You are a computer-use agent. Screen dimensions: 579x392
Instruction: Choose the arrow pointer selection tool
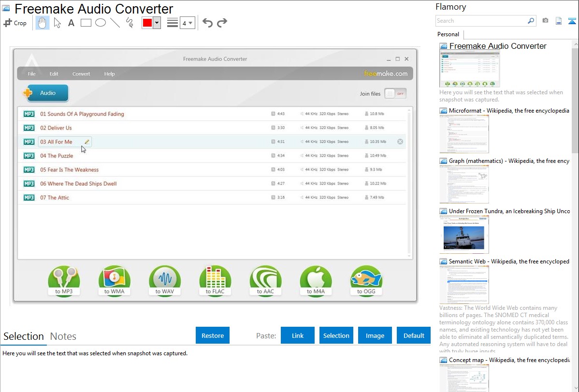[57, 23]
